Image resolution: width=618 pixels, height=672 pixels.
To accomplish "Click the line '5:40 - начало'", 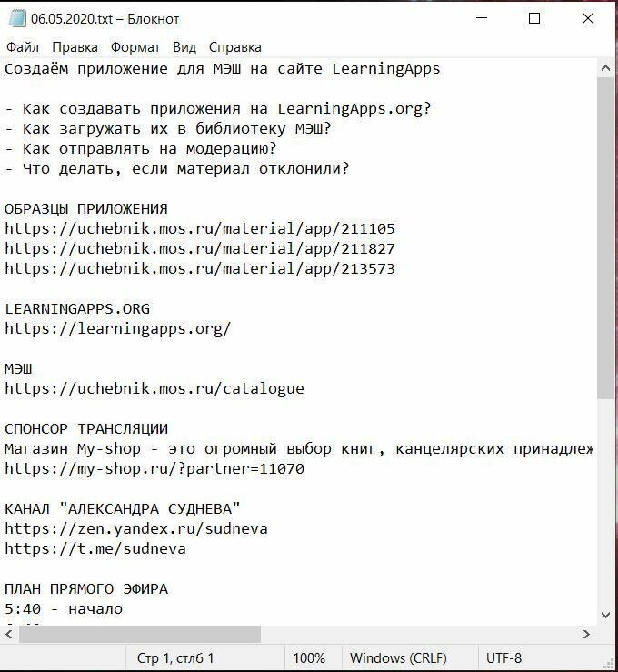I will [64, 609].
